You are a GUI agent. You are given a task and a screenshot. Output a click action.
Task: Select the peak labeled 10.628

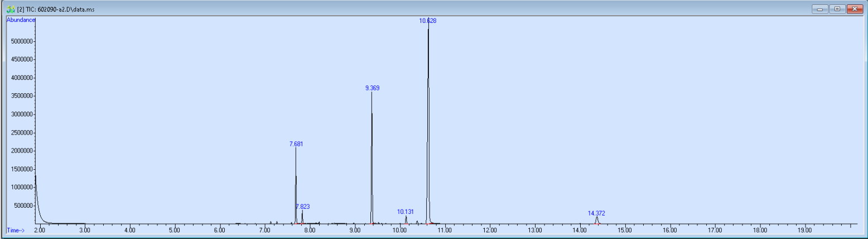(x=428, y=21)
